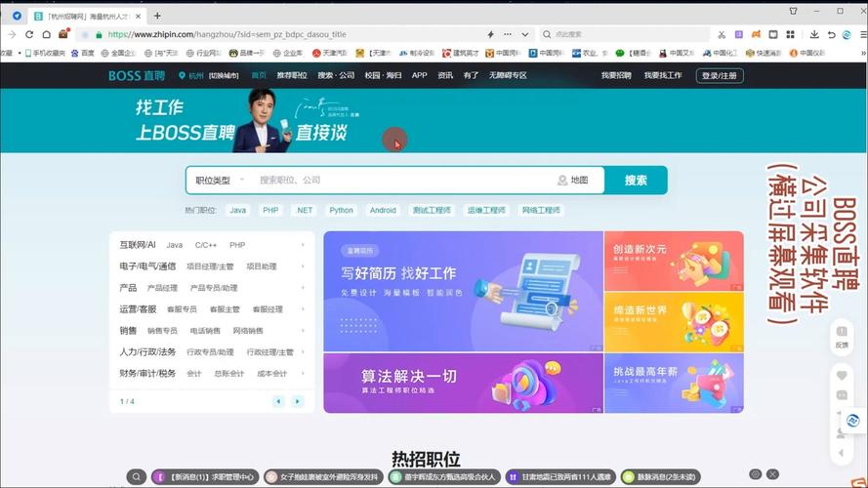Open the 甘肃地震已致两省111人遇难 news item
Screen dimensions: 868x488
(x=560, y=476)
